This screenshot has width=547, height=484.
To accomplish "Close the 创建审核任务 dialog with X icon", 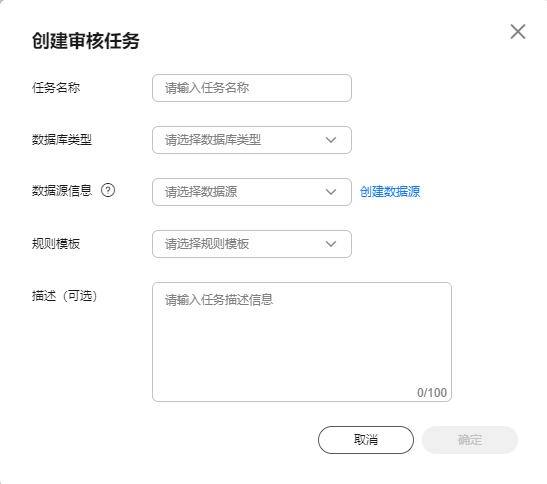I will click(x=518, y=32).
